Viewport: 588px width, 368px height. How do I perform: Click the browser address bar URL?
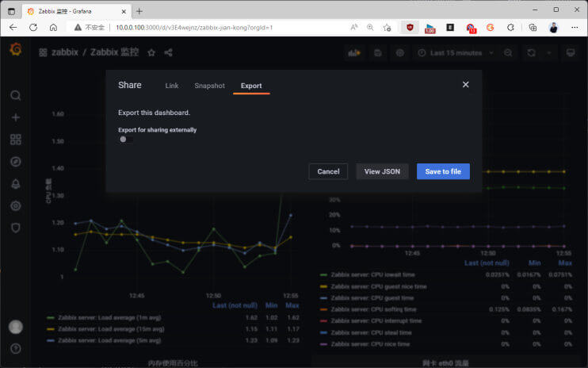pyautogui.click(x=194, y=28)
